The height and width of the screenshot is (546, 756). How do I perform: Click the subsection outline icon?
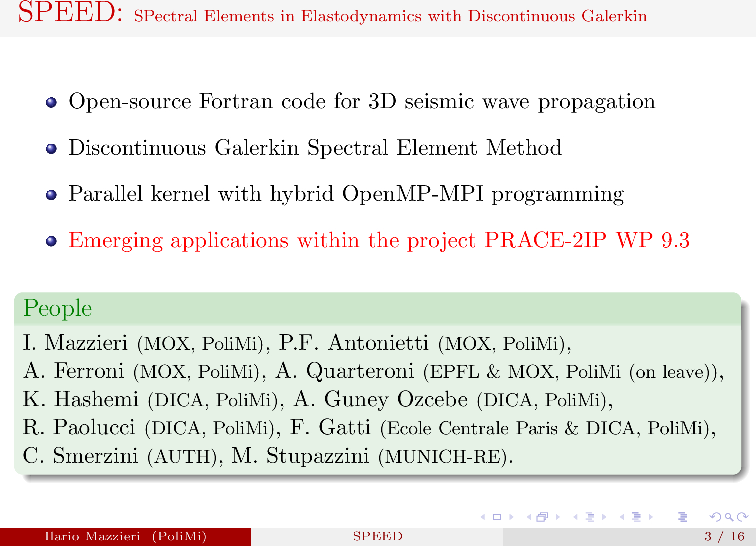(590, 517)
